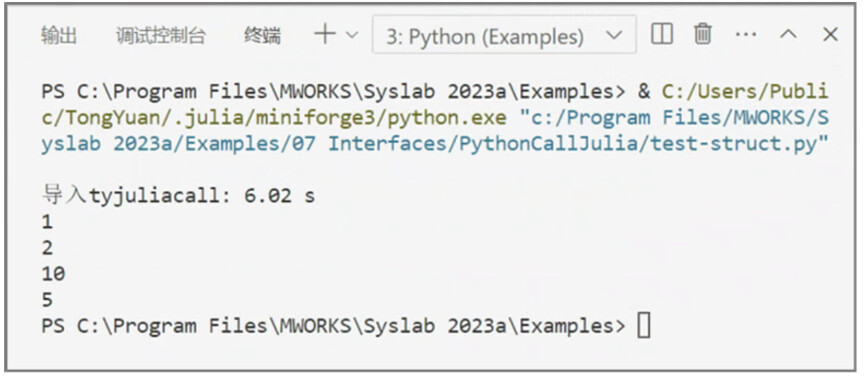This screenshot has width=864, height=376.
Task: Focus the terminal cursor at last prompt
Action: pyautogui.click(x=644, y=326)
